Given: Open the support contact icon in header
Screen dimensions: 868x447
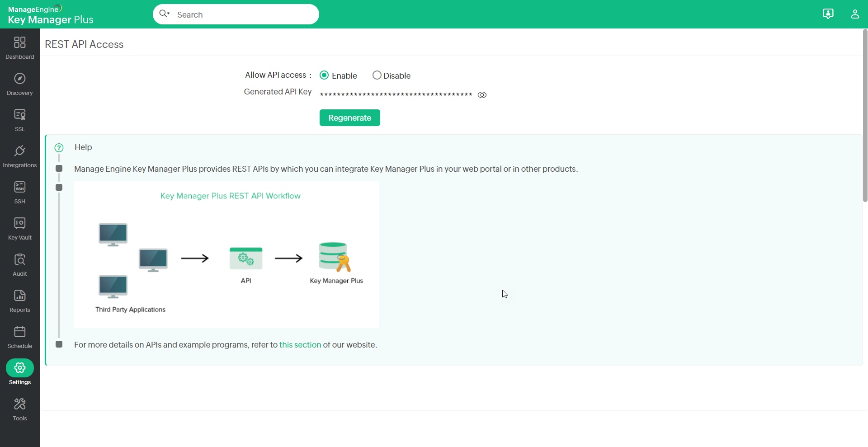Looking at the screenshot, I should point(828,14).
